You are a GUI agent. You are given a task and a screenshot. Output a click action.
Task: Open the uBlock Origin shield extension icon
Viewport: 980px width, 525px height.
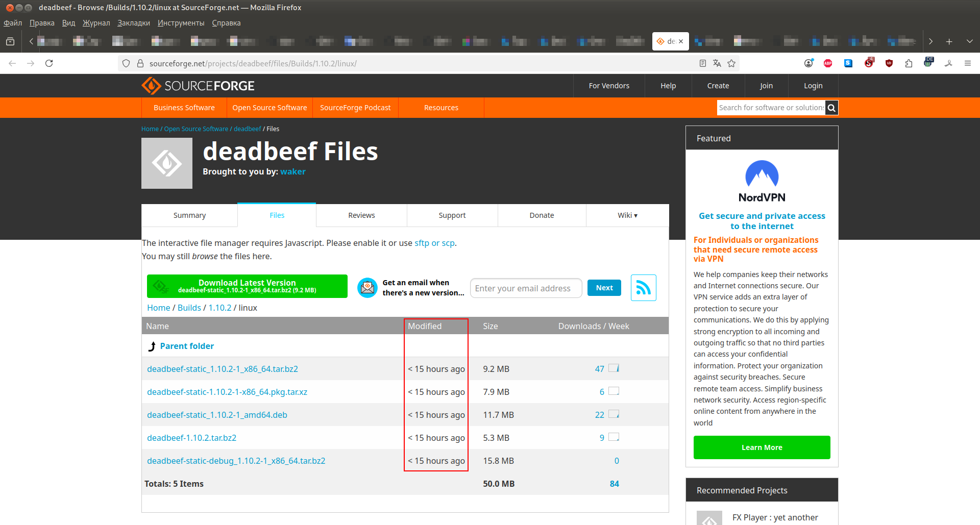pos(889,63)
